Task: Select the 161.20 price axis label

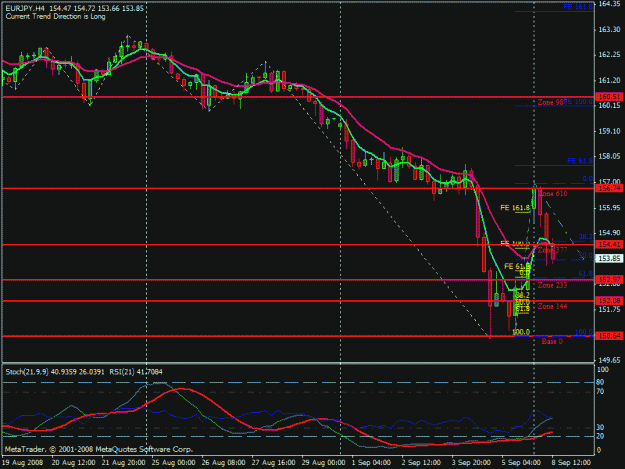Action: click(609, 80)
